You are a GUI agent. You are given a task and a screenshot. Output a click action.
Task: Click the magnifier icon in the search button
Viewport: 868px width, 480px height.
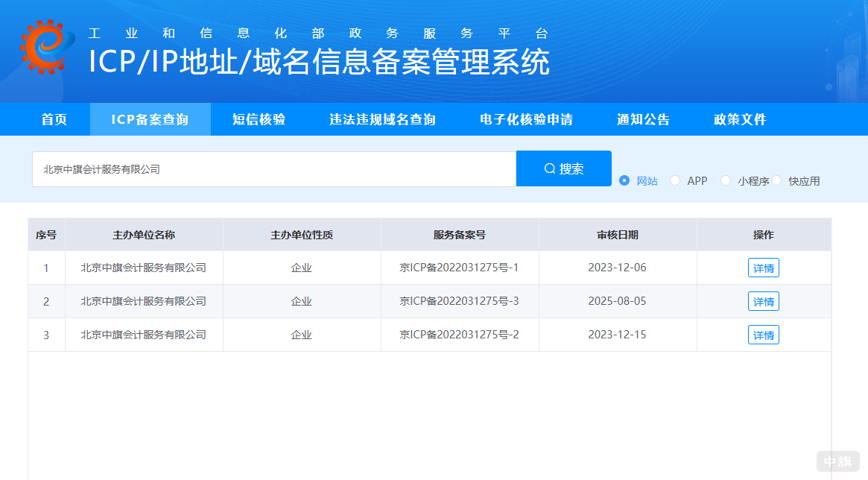tap(549, 168)
